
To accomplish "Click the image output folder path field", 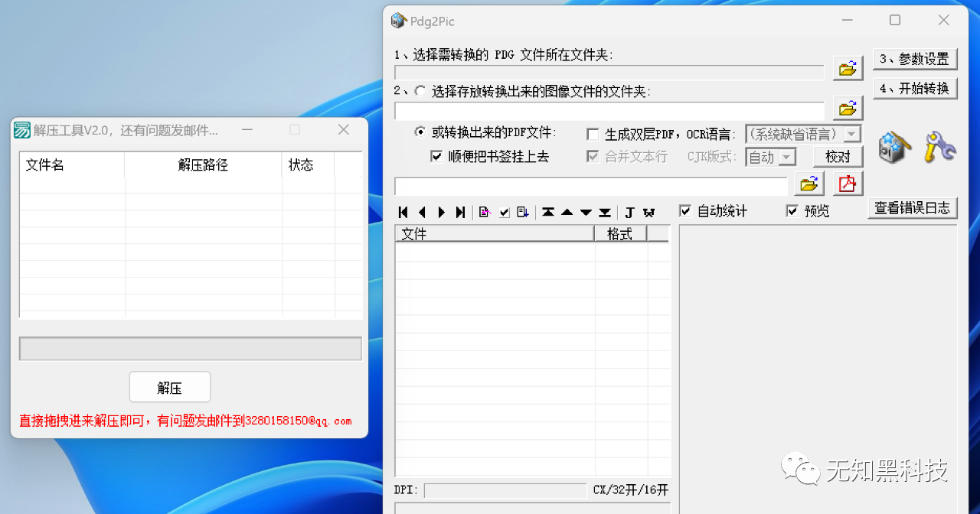I will (609, 111).
